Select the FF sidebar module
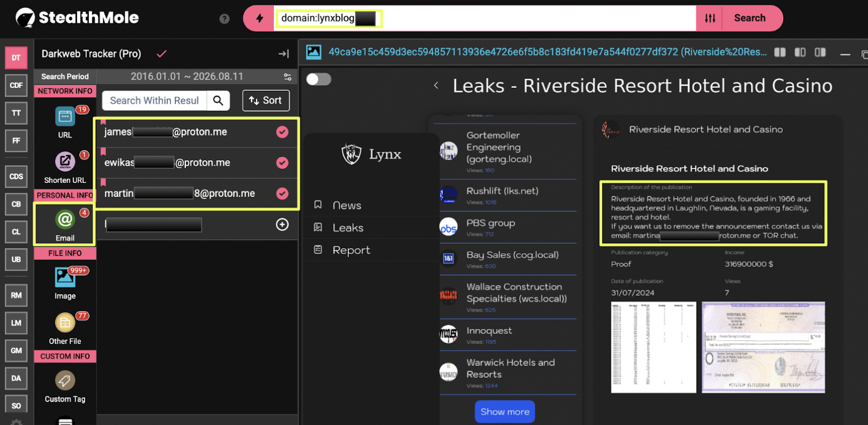The width and height of the screenshot is (868, 425). [16, 141]
